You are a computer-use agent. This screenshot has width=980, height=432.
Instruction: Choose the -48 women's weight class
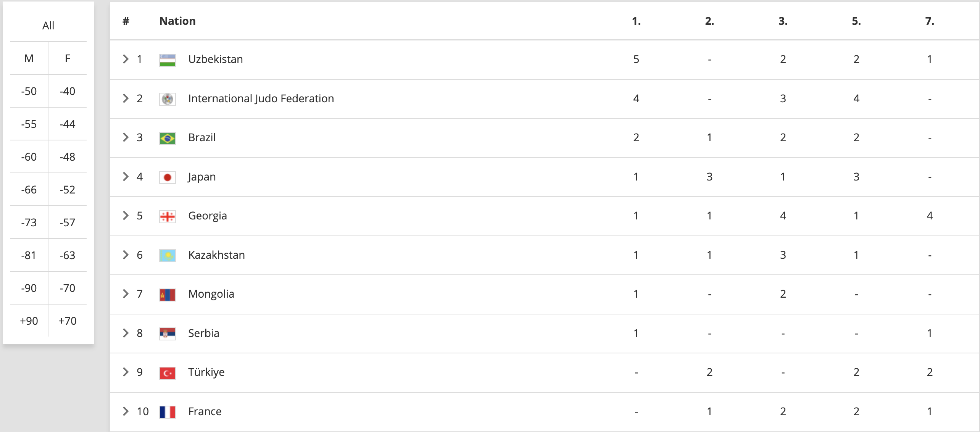point(68,157)
